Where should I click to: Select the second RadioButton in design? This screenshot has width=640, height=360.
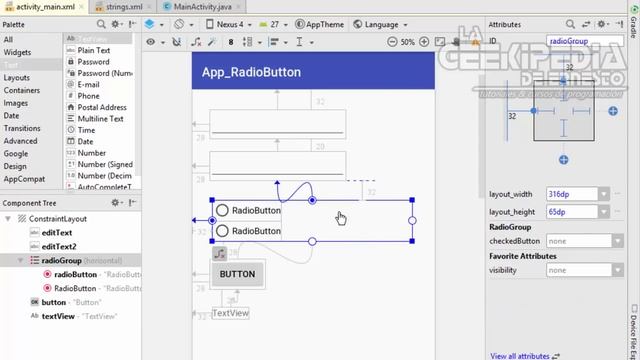tap(249, 231)
